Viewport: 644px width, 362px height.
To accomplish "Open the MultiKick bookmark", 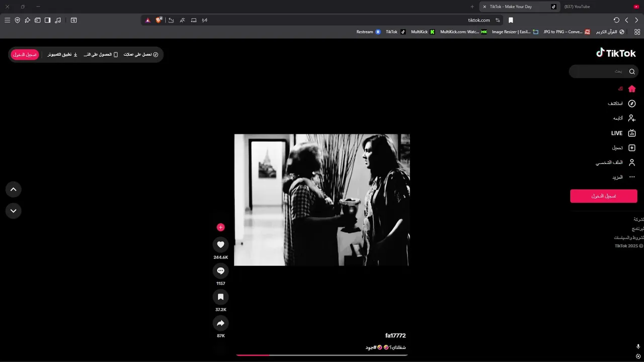I will (x=423, y=32).
